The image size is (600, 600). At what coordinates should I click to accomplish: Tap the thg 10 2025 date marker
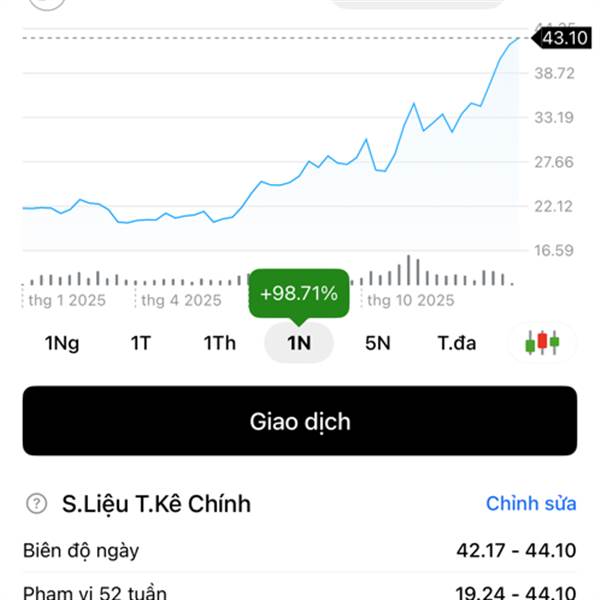point(410,299)
